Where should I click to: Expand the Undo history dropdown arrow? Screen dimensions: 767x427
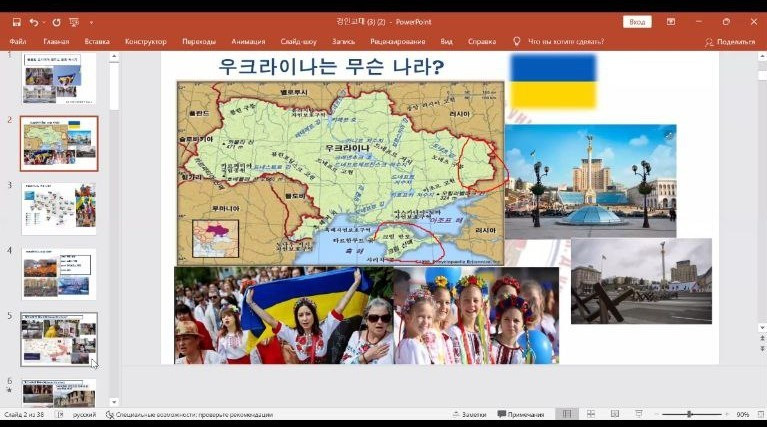(x=44, y=21)
